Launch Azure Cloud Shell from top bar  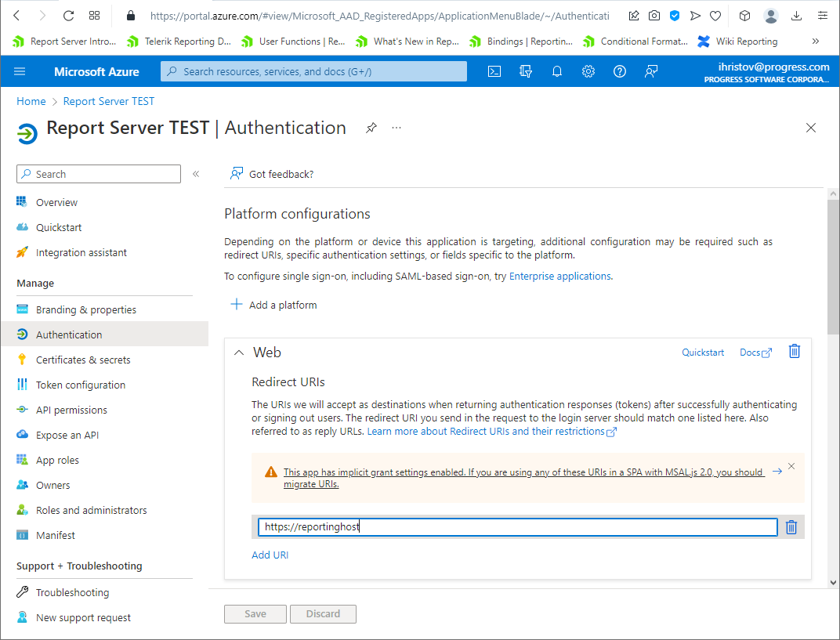coord(494,71)
